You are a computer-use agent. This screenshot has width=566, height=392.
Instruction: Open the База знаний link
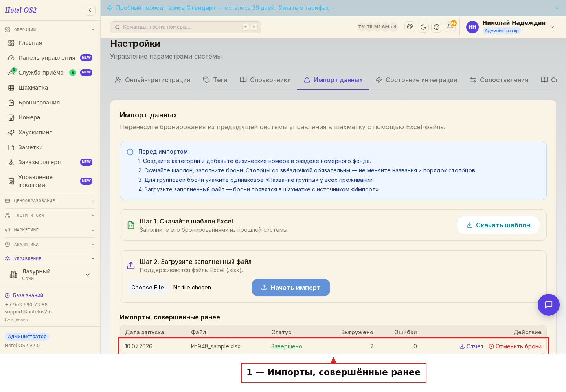pos(24,295)
